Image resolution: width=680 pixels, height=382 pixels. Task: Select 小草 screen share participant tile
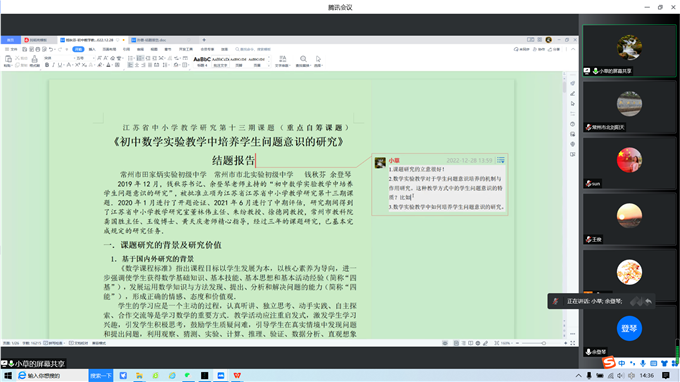(629, 51)
